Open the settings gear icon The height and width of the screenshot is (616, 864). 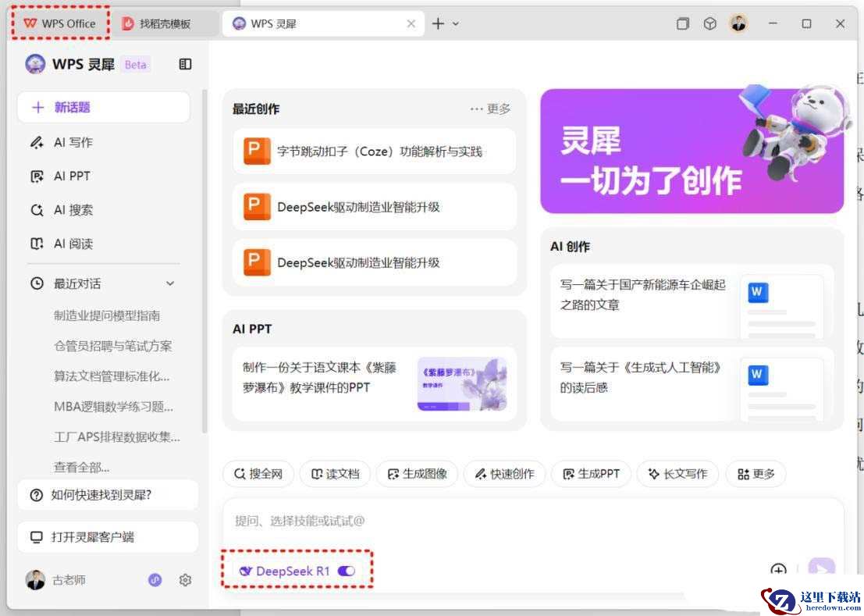point(185,579)
